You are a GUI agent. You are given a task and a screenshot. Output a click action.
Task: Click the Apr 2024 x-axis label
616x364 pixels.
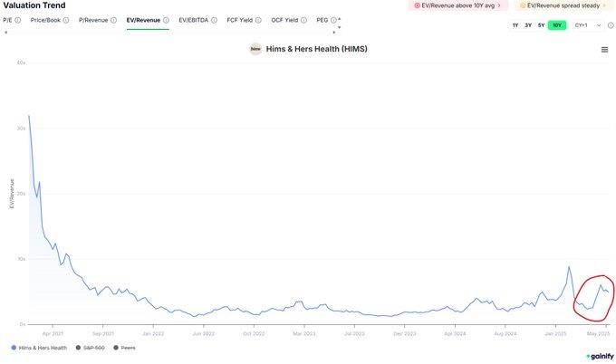coord(455,334)
